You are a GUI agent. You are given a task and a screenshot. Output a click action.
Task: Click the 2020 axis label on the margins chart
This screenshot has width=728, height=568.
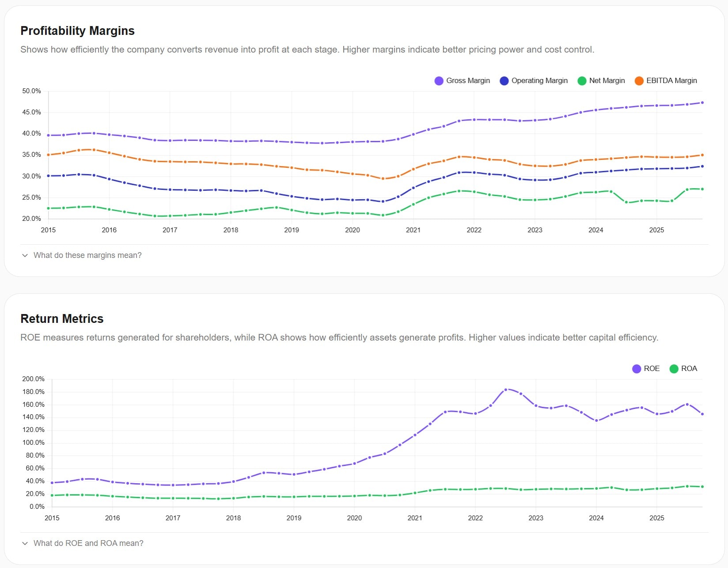pos(352,230)
